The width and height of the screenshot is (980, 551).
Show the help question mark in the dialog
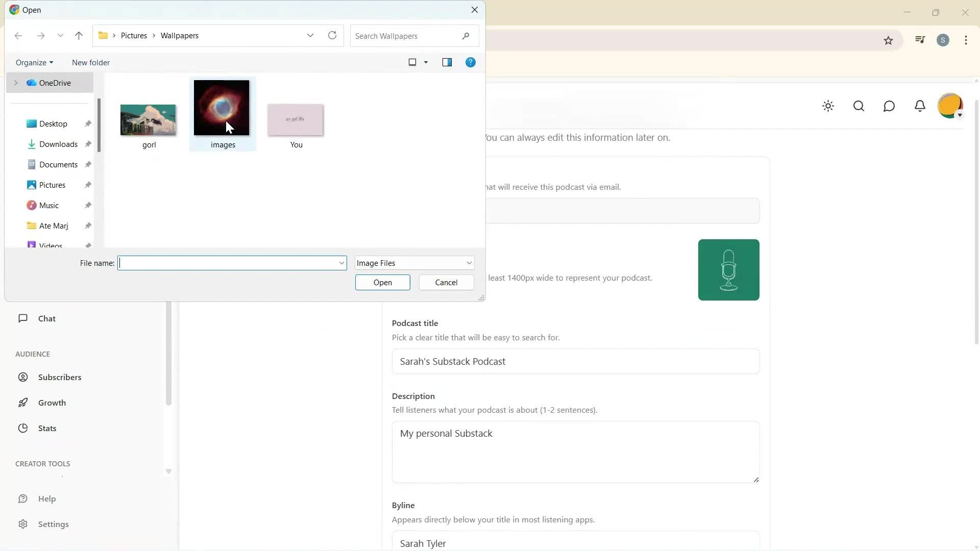coord(470,62)
